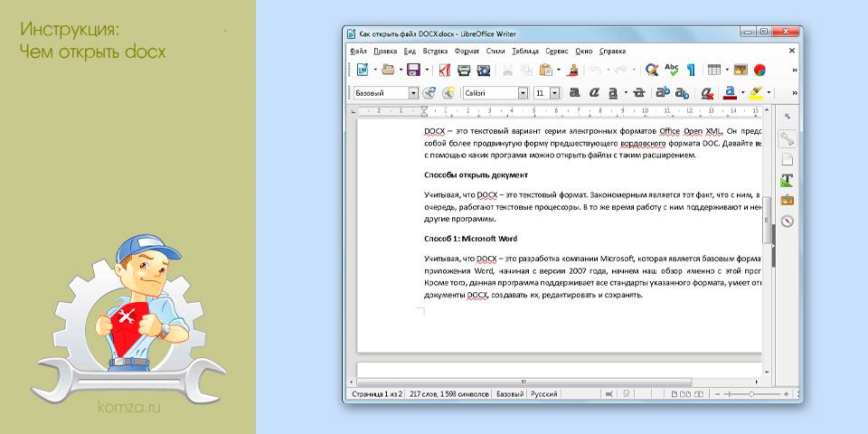This screenshot has height=434, width=868.
Task: Insert image icon
Action: [741, 70]
